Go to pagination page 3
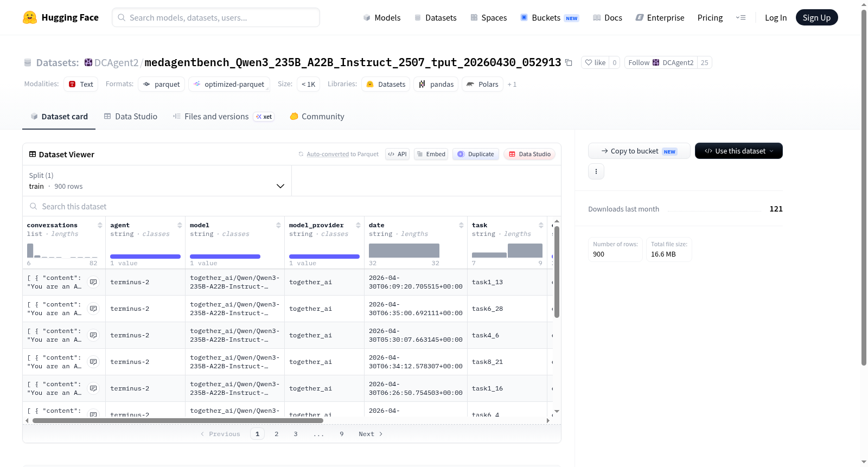868x467 pixels. coord(296,434)
